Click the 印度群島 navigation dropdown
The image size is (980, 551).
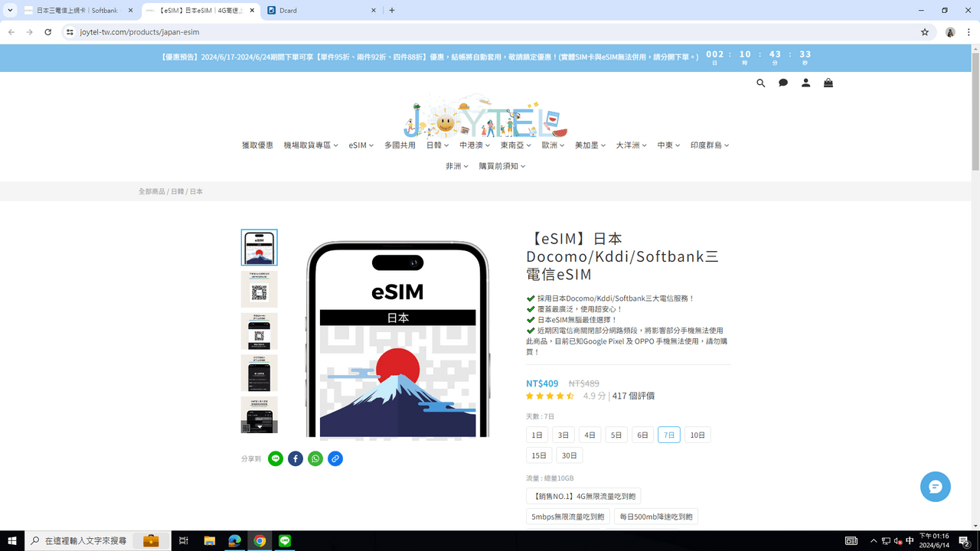[x=710, y=145]
